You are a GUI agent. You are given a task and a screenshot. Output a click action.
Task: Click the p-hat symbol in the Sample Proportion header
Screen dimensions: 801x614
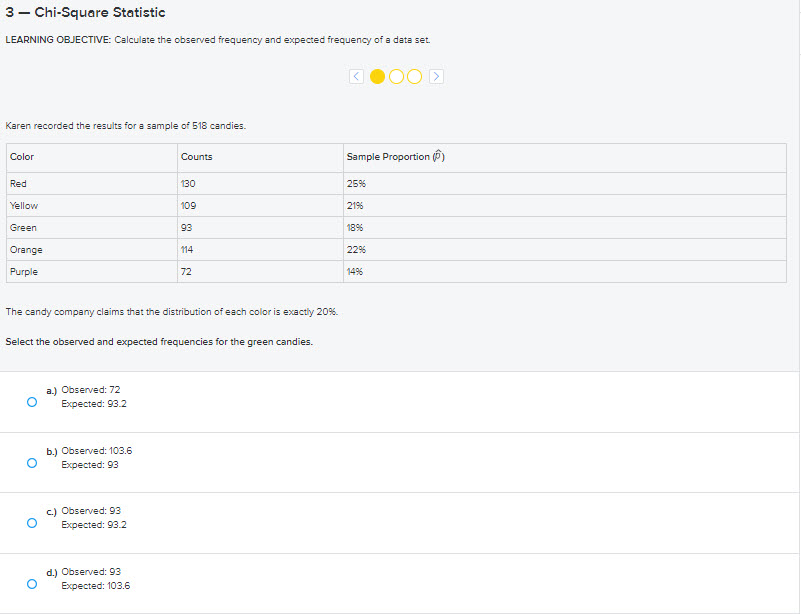pos(438,155)
